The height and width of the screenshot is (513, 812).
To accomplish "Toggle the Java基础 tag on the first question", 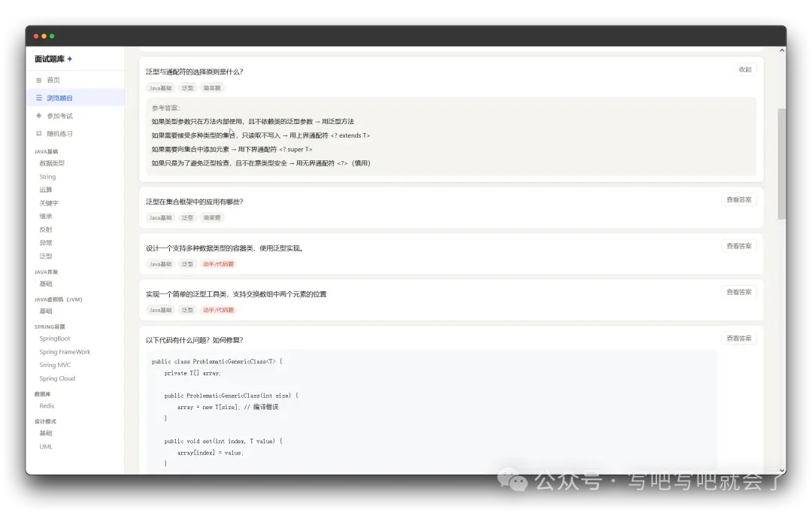I will tap(160, 88).
